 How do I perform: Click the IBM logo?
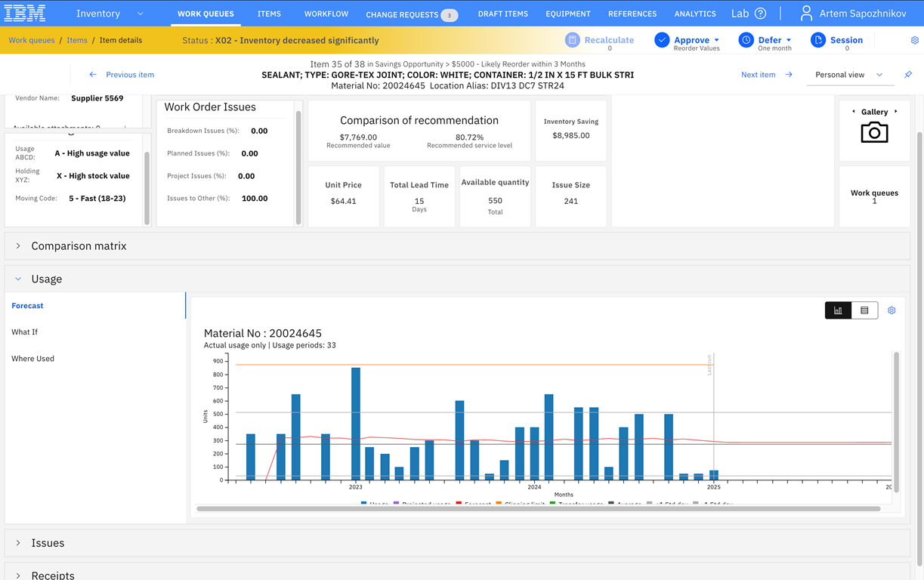click(25, 13)
